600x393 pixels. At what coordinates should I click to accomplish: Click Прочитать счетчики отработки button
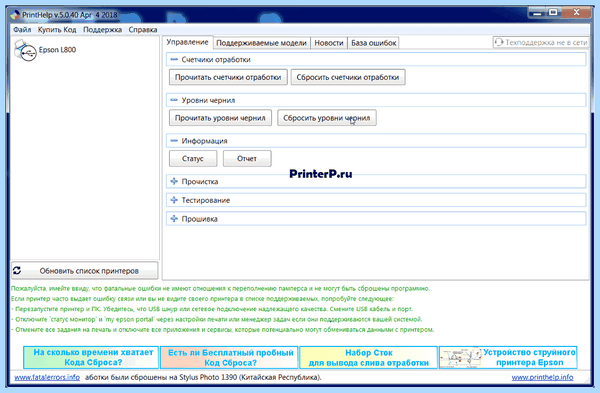(x=228, y=77)
